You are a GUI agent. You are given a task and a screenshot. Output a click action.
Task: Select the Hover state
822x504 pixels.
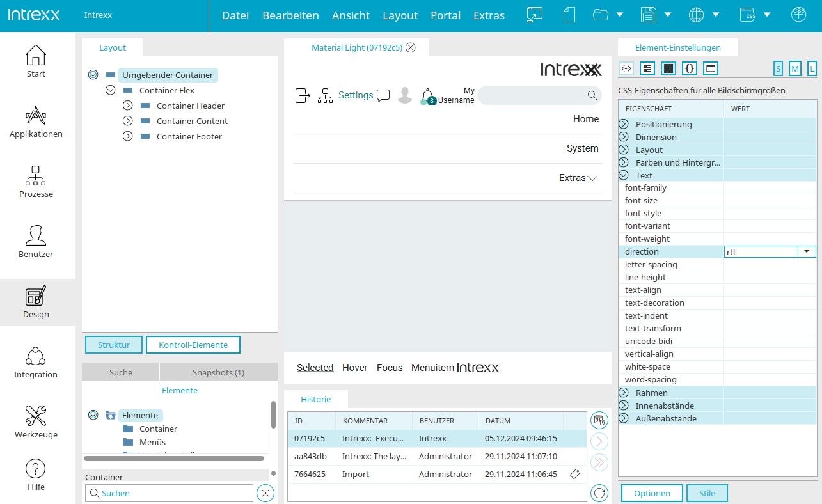355,368
